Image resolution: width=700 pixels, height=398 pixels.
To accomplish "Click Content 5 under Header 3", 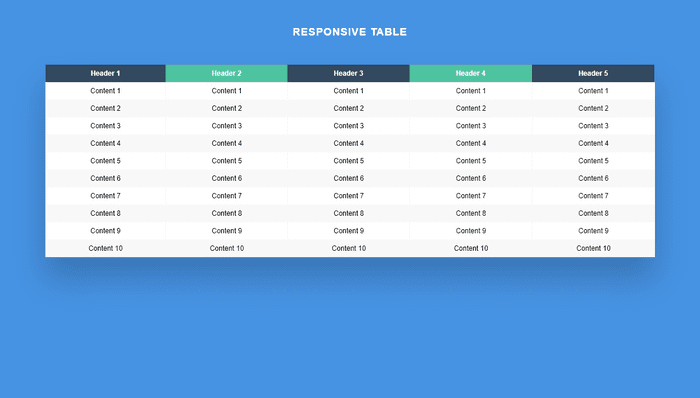I will (x=349, y=161).
